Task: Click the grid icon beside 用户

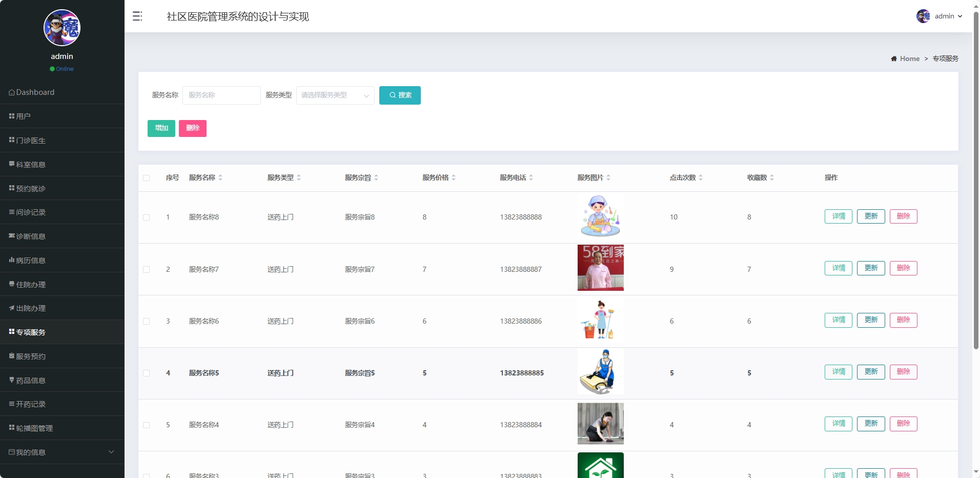Action: pos(12,116)
